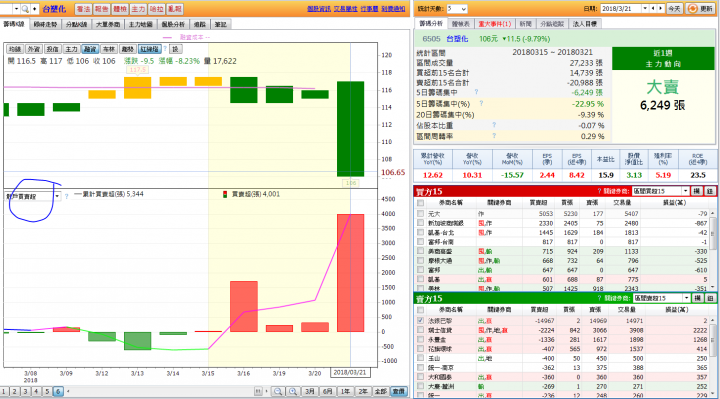Open the 行事曆 link
The image size is (720, 399).
[x=369, y=9]
